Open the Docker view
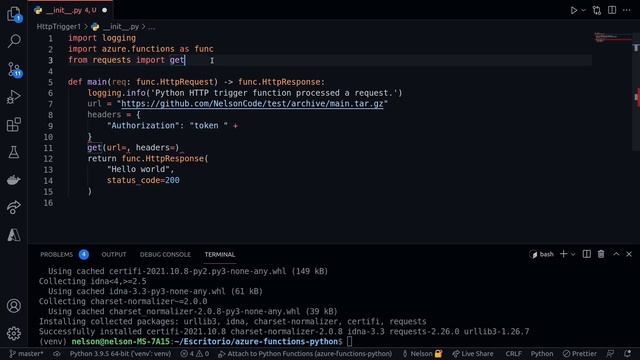Screen dimensions: 640x360 coord(14,180)
